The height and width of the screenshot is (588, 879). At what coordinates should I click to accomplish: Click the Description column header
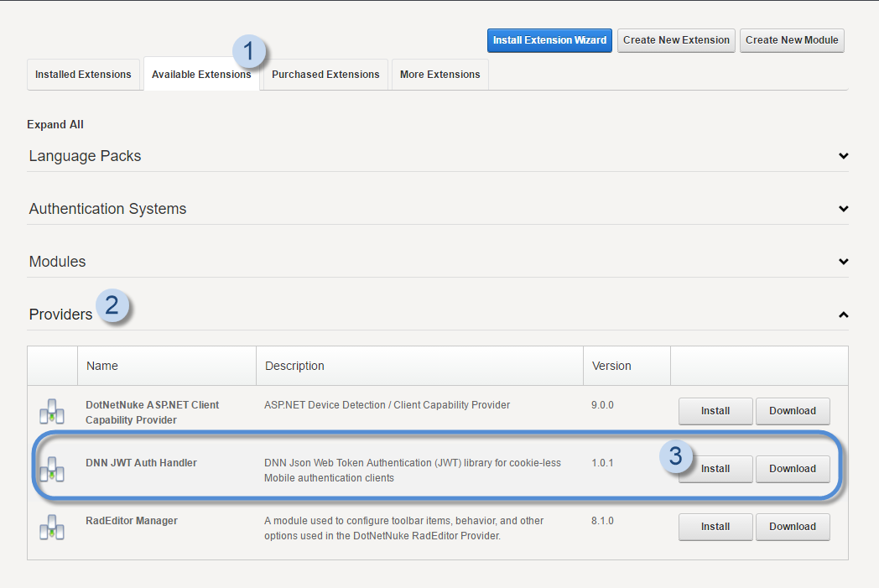(x=294, y=366)
